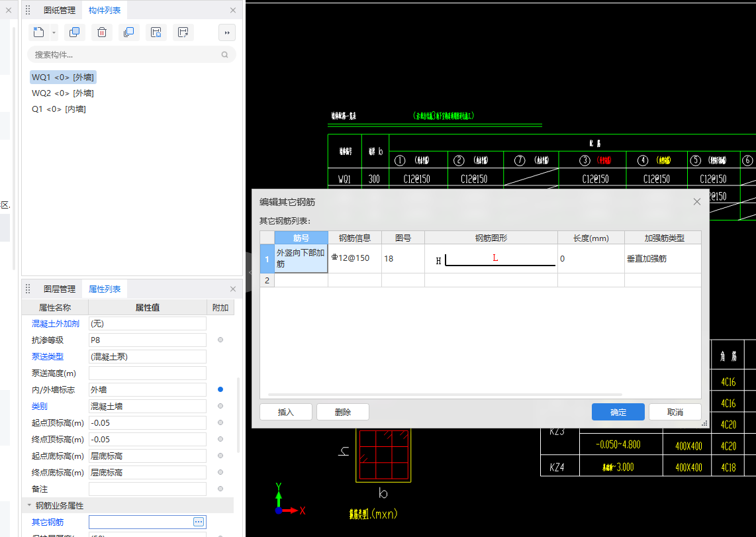The image size is (756, 537).
Task: Select the Φ12@150 rebar info cell
Action: point(355,258)
